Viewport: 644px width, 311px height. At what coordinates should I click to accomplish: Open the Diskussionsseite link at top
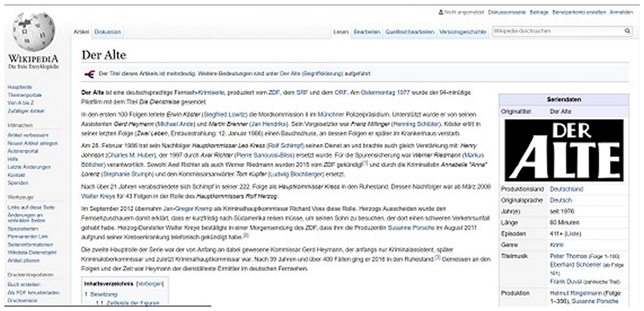(x=507, y=12)
